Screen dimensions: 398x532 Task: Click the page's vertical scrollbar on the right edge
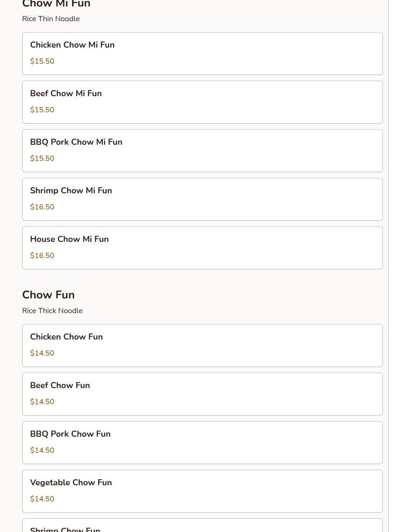[x=393, y=266]
